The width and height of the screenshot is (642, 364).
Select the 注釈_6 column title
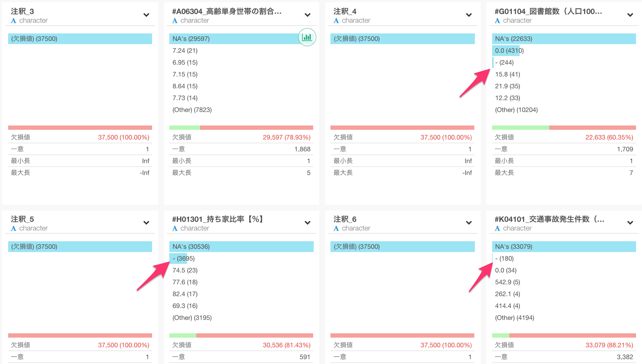[x=345, y=219]
